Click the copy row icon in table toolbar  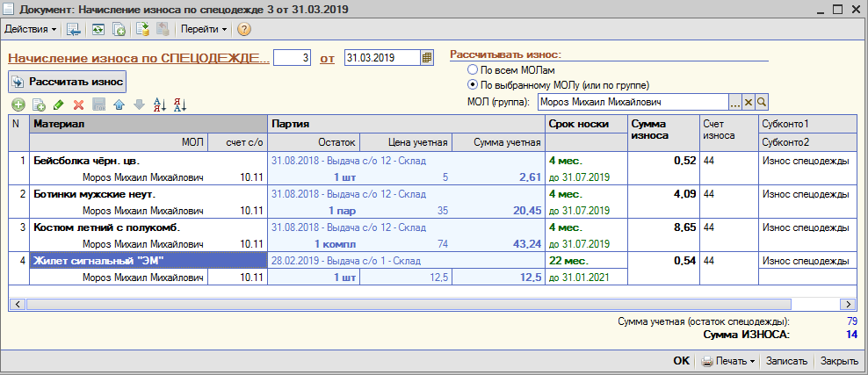coord(39,104)
